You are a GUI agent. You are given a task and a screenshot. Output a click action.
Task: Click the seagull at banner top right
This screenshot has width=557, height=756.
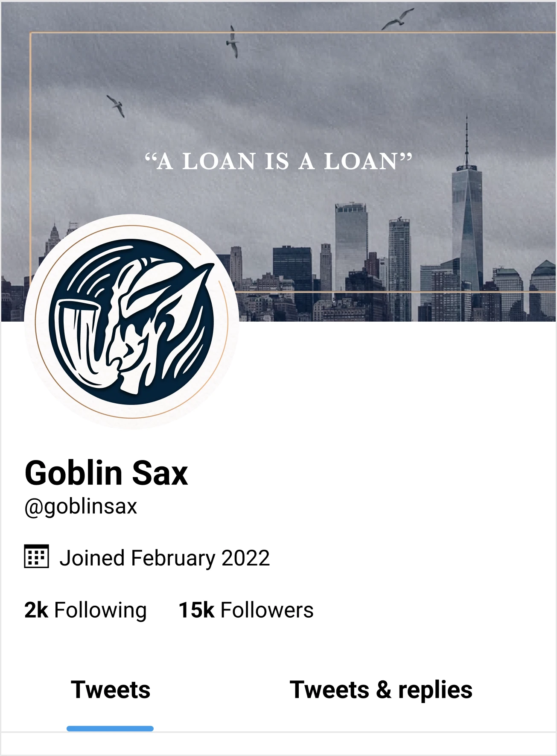click(397, 19)
